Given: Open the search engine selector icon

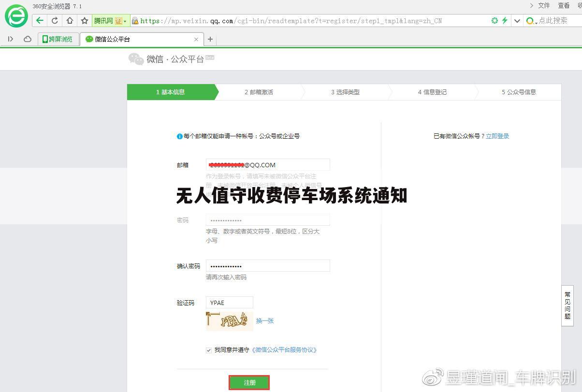Looking at the screenshot, I should point(531,21).
